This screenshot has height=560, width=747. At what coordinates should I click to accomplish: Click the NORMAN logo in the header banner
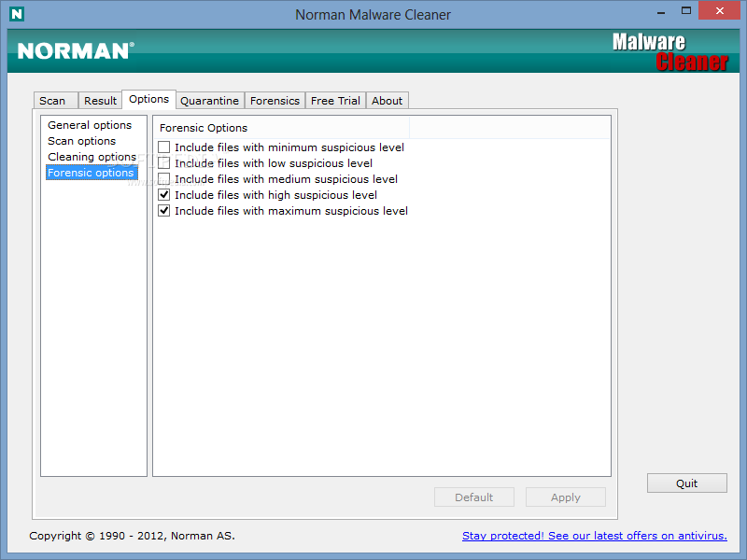[76, 51]
